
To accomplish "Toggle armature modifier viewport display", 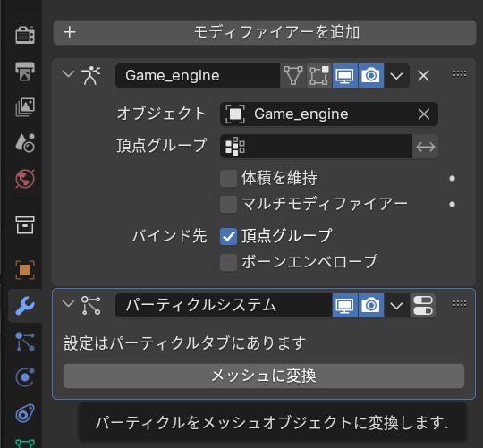I will click(x=345, y=76).
